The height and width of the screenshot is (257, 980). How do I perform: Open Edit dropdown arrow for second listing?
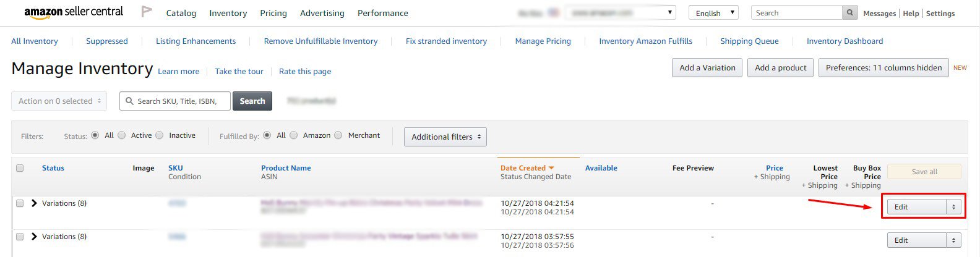pos(953,240)
